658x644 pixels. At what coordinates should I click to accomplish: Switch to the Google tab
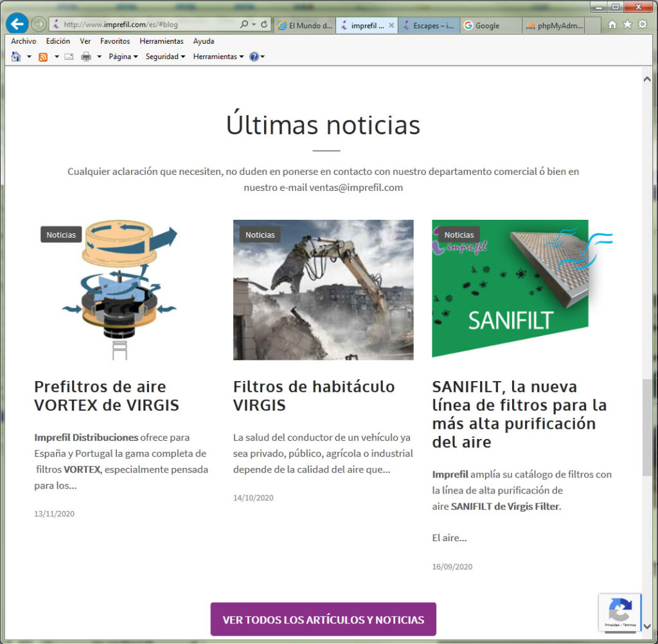click(487, 26)
